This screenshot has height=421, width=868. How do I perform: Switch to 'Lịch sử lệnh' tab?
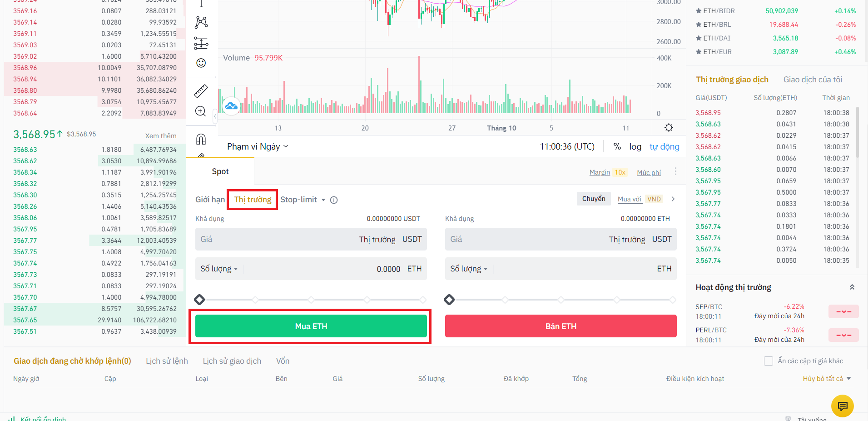point(167,361)
